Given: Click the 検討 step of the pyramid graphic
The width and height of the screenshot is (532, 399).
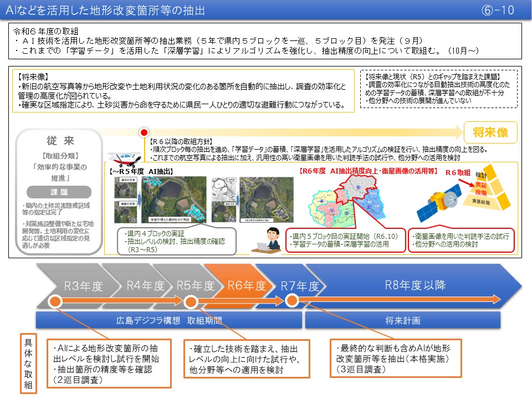Looking at the screenshot, I should (482, 175).
